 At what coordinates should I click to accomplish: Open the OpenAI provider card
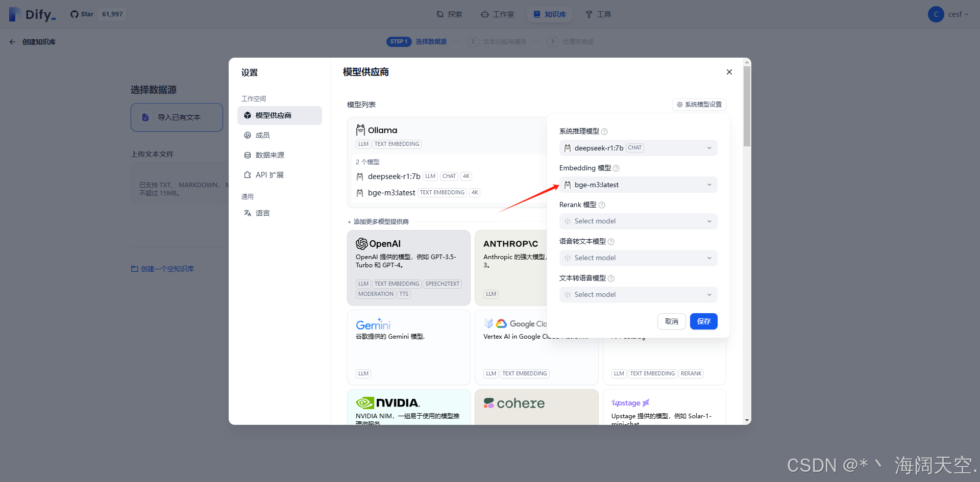tap(409, 268)
